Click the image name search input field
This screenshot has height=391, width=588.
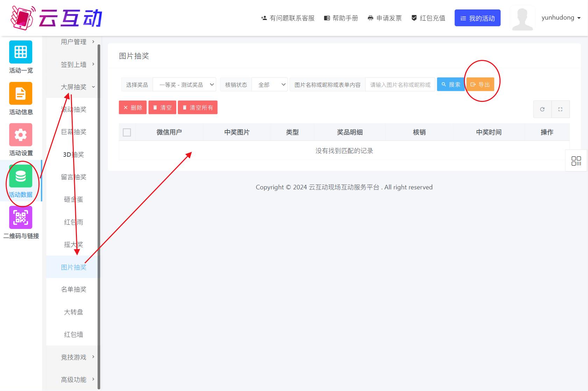pos(400,85)
